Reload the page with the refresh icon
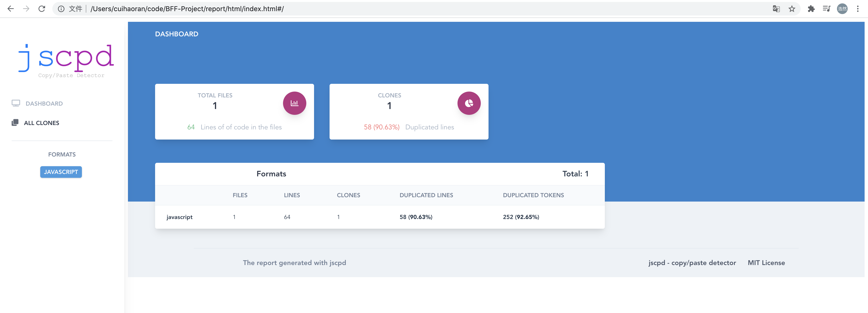868x313 pixels. [42, 9]
